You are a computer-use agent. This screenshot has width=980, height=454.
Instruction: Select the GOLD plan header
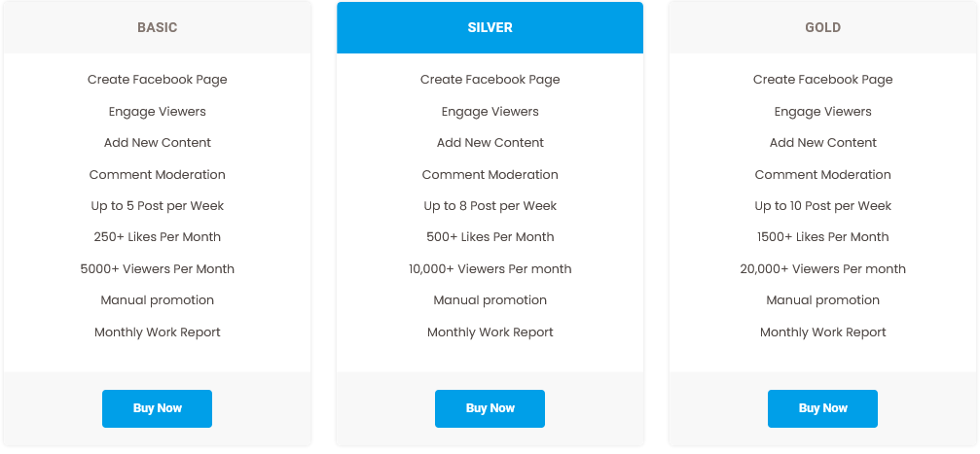822,27
